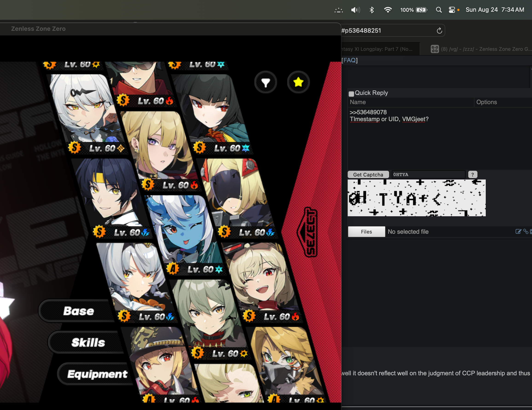Click the Wi-Fi status icon
The height and width of the screenshot is (410, 532).
(x=387, y=10)
